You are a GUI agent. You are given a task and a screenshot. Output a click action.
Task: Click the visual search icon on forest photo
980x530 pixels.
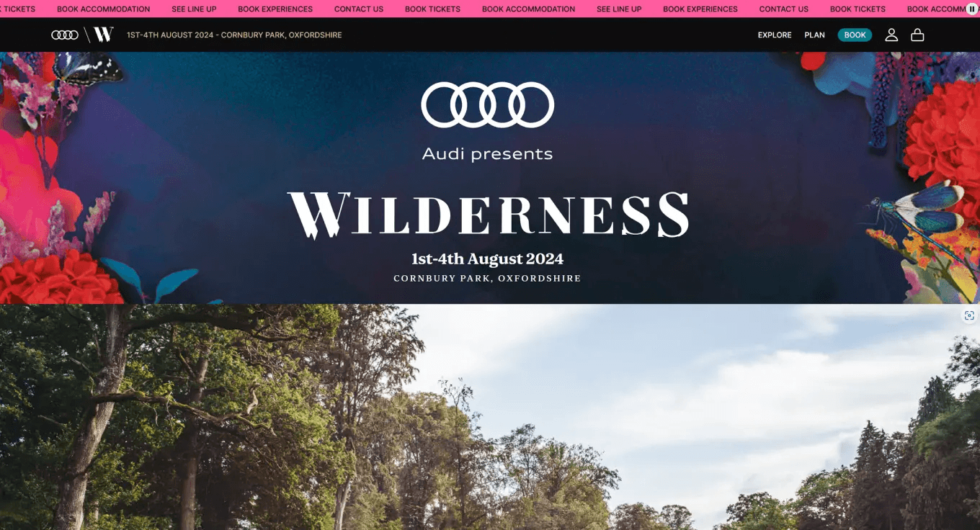coord(969,315)
